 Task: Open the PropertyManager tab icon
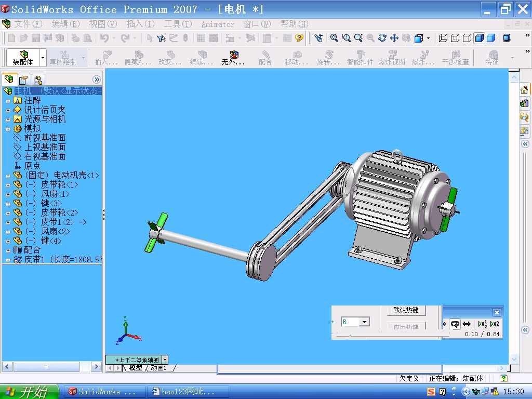click(x=23, y=79)
